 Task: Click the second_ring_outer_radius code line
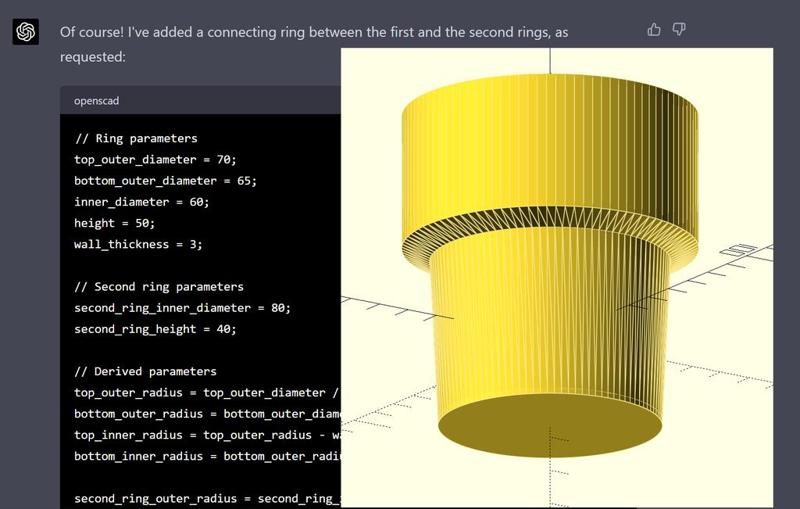206,498
